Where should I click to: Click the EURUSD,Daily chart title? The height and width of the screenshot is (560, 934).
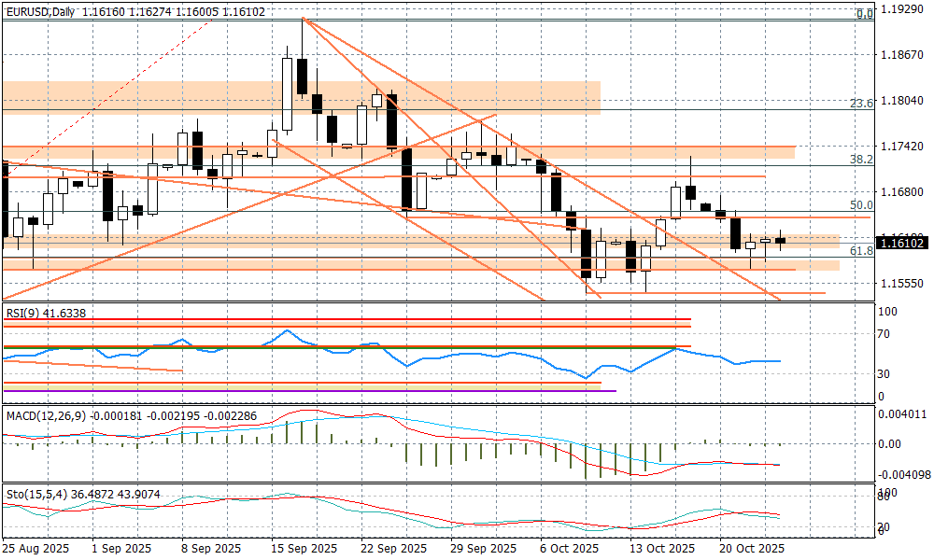[40, 11]
